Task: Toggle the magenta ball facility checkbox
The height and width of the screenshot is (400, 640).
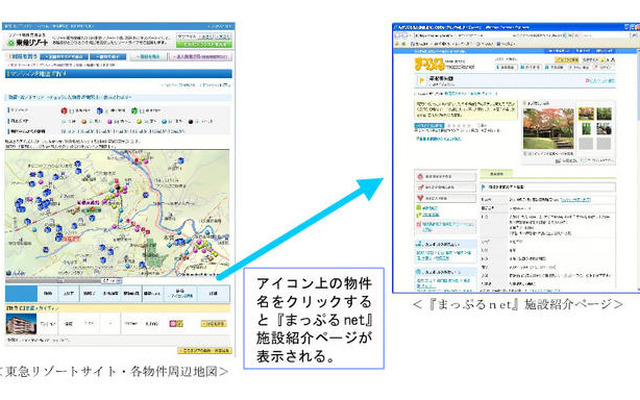Action: click(x=116, y=122)
